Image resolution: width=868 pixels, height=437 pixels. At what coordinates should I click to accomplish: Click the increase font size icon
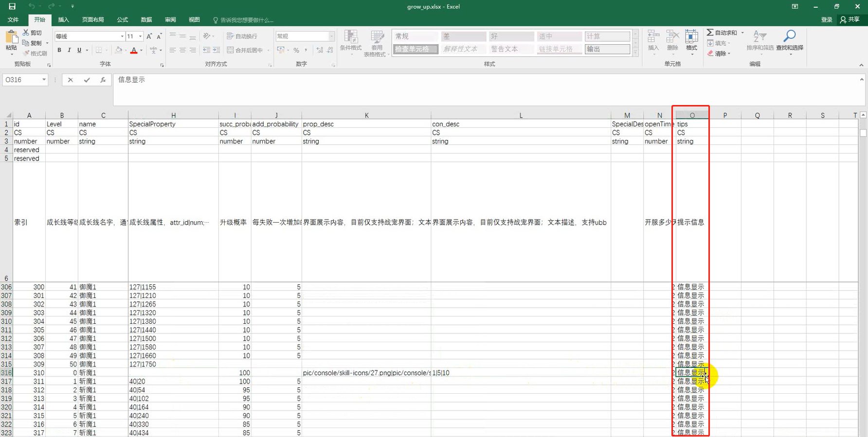coord(149,36)
